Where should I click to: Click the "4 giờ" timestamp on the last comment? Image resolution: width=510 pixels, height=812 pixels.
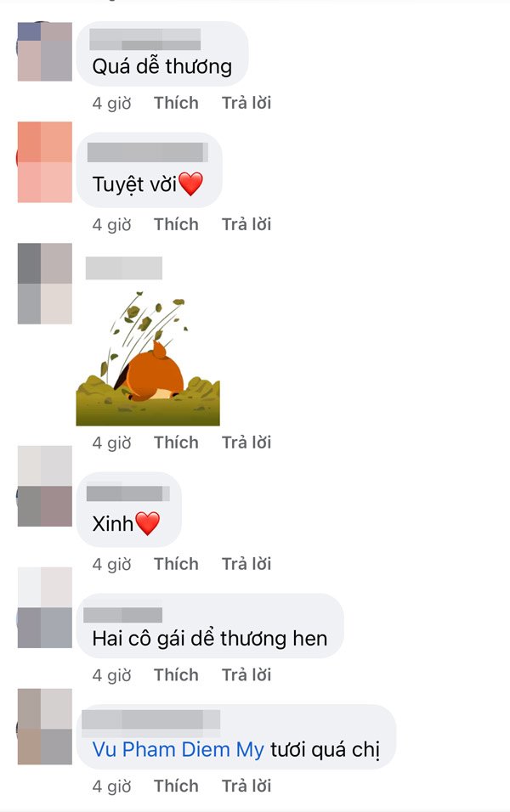click(x=112, y=787)
